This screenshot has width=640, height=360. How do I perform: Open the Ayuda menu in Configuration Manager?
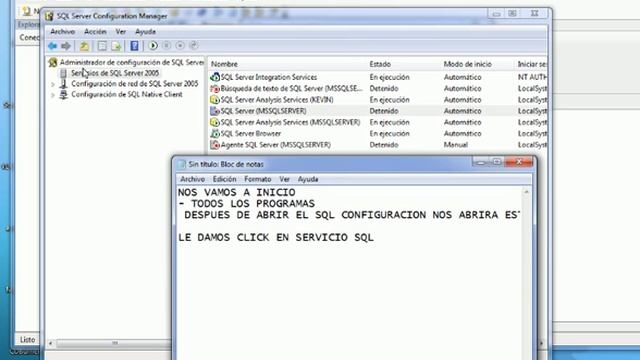tap(145, 31)
